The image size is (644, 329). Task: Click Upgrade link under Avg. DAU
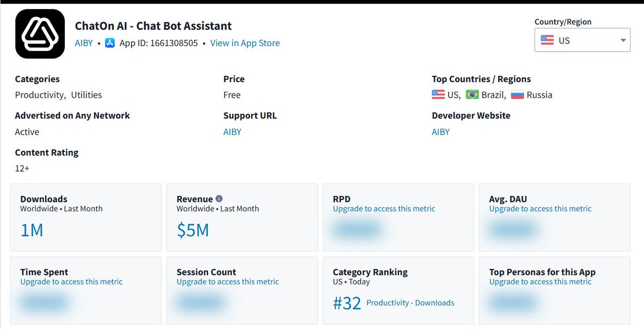coord(540,208)
